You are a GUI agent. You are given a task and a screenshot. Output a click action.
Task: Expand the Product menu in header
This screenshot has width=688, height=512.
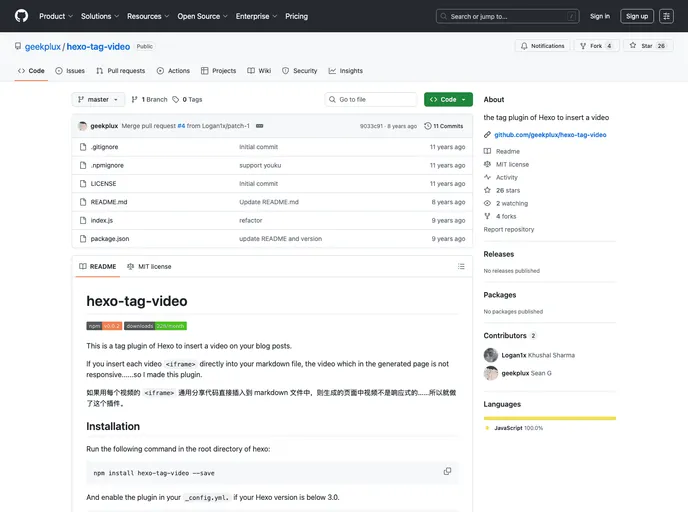[x=55, y=16]
